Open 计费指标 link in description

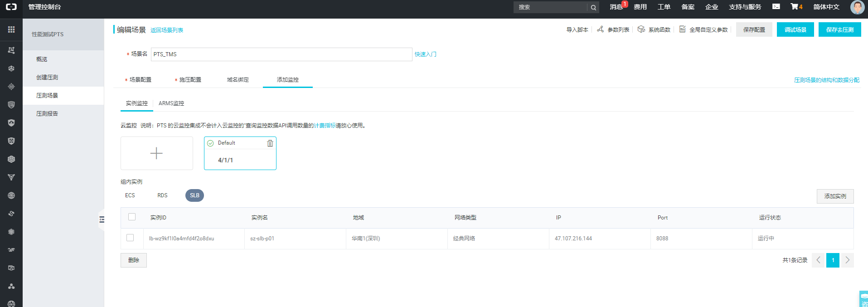point(325,126)
